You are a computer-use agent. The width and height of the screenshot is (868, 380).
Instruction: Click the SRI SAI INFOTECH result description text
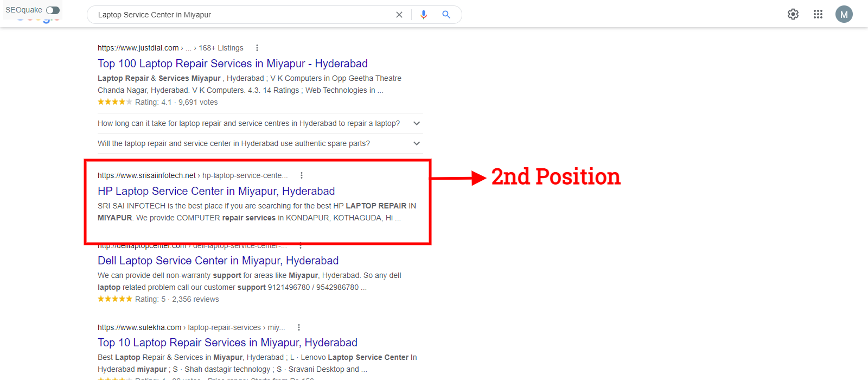pyautogui.click(x=257, y=212)
